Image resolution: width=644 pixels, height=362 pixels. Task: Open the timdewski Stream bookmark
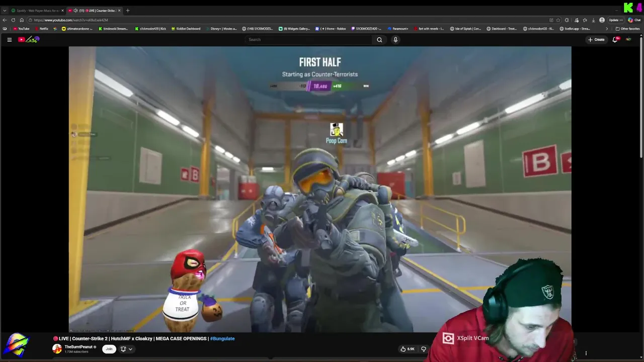[x=113, y=29]
